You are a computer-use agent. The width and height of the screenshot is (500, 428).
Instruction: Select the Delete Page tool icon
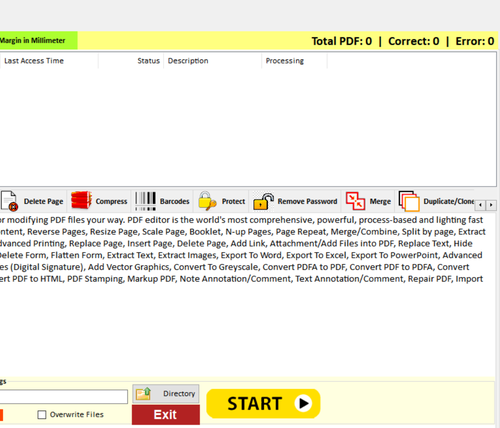(9, 201)
